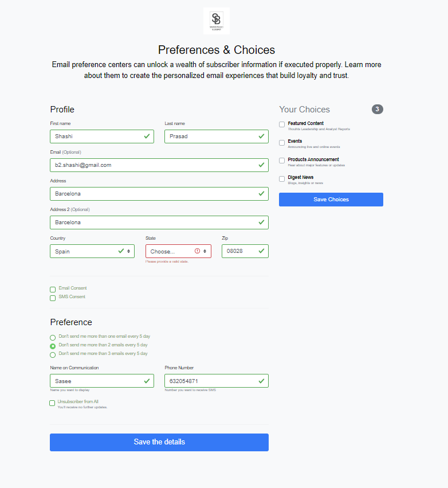Viewport: 448px width, 488px height.
Task: Click the green checkmark in Email field
Action: (261, 165)
